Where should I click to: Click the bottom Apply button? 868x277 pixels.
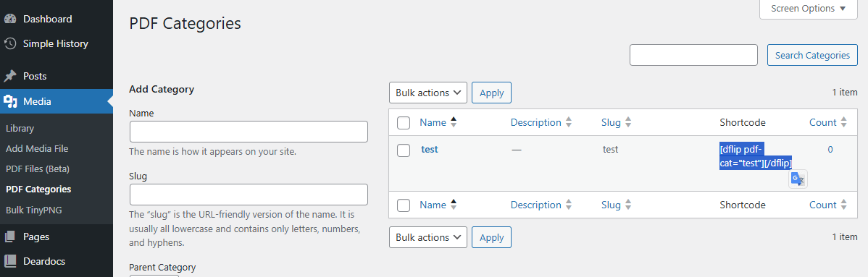click(491, 237)
